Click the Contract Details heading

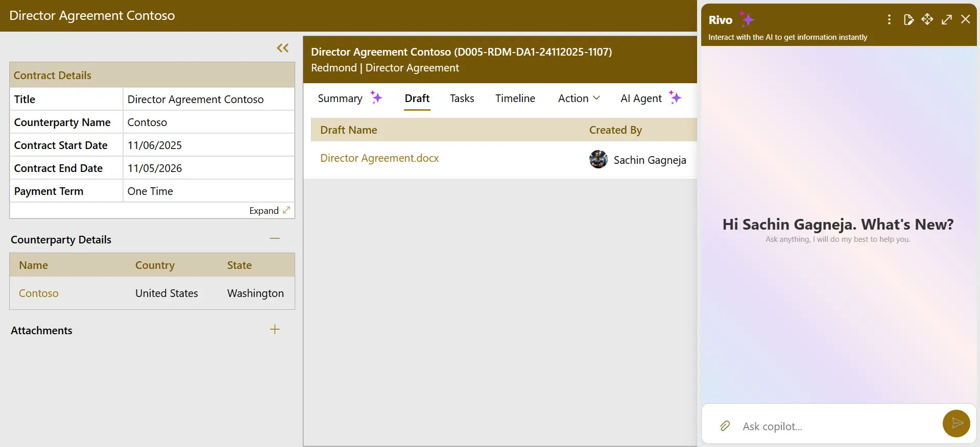pyautogui.click(x=52, y=76)
